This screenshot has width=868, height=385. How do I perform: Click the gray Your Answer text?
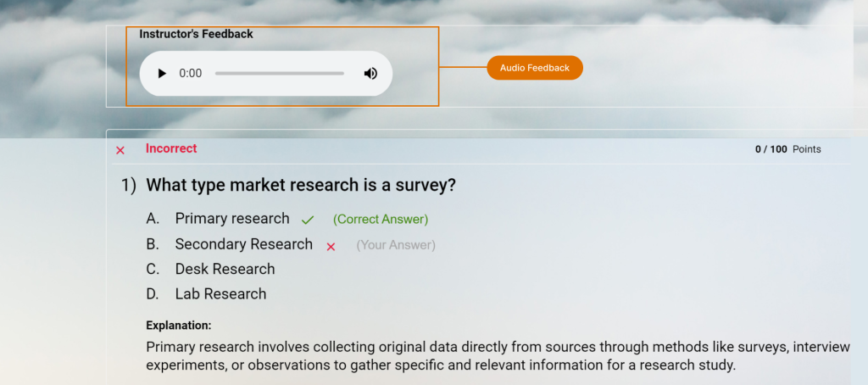coord(396,245)
